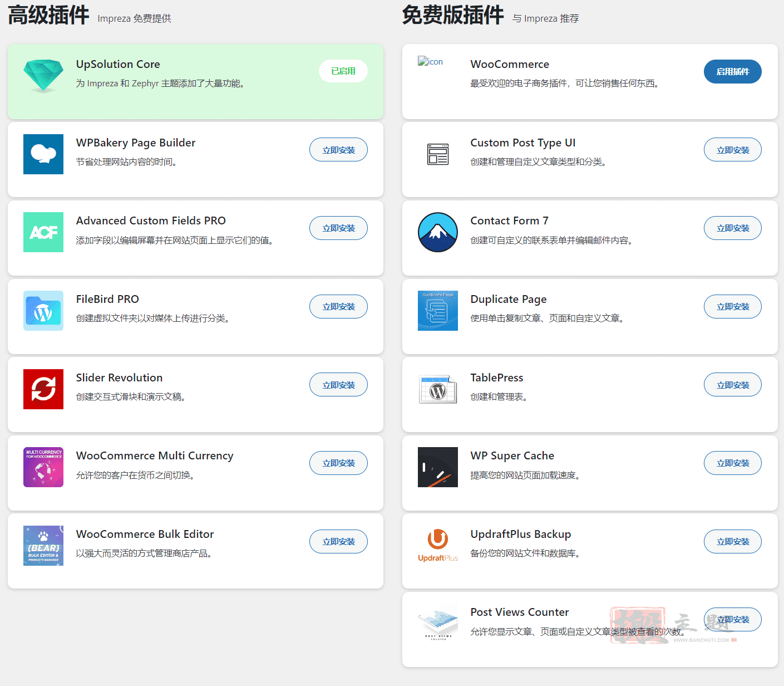Click the UpSolution Core title
This screenshot has width=784, height=686.
point(118,64)
